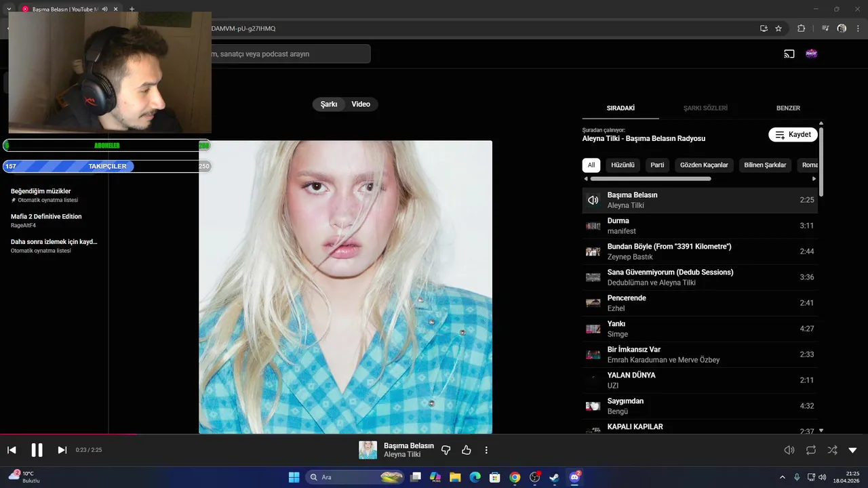The width and height of the screenshot is (868, 488).
Task: Install the app via address bar icon
Action: click(x=764, y=28)
